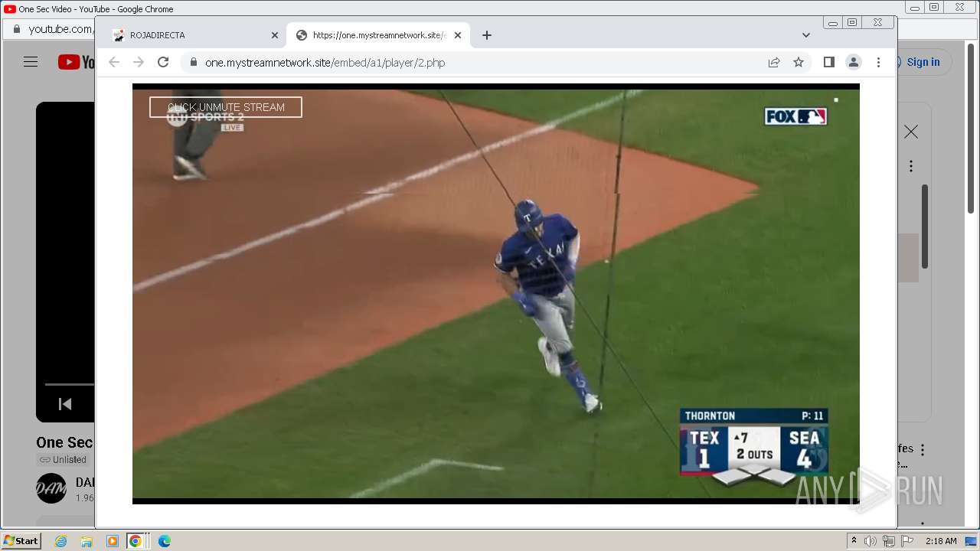Open the Chrome profile avatar

[854, 63]
